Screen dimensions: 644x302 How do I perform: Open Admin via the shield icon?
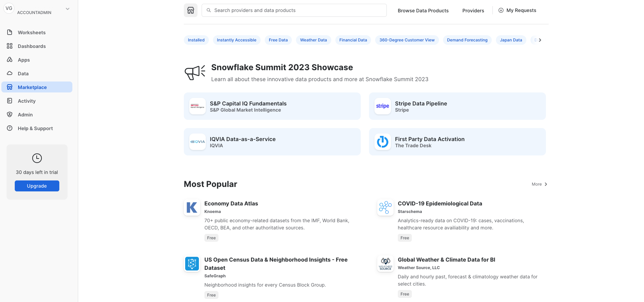pos(10,114)
